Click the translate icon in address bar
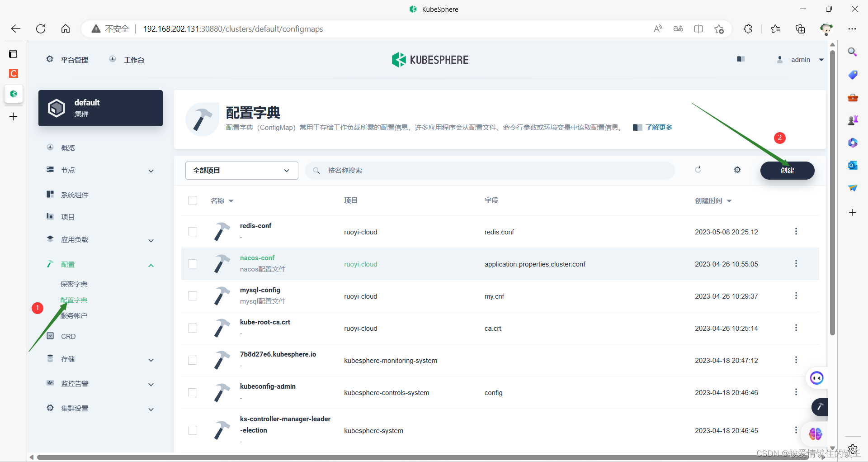Screen dimensions: 868x462 click(x=678, y=29)
